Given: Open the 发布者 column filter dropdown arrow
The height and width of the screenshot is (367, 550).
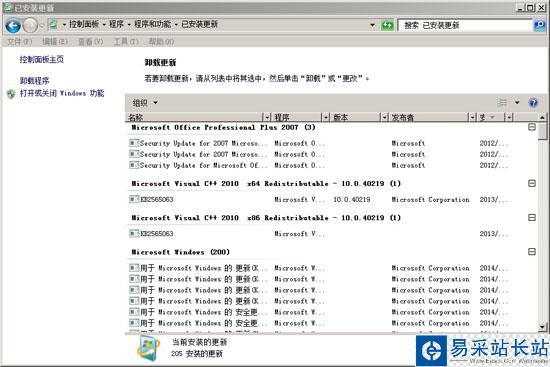Looking at the screenshot, I should (473, 117).
